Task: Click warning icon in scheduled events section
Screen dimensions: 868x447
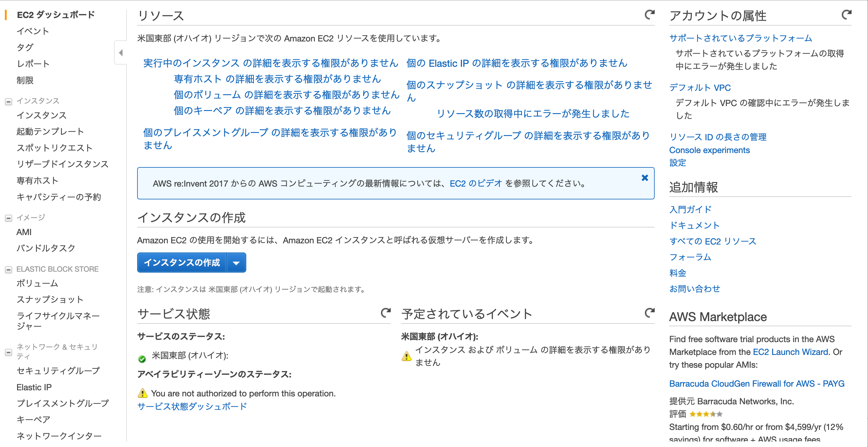Action: (x=406, y=356)
